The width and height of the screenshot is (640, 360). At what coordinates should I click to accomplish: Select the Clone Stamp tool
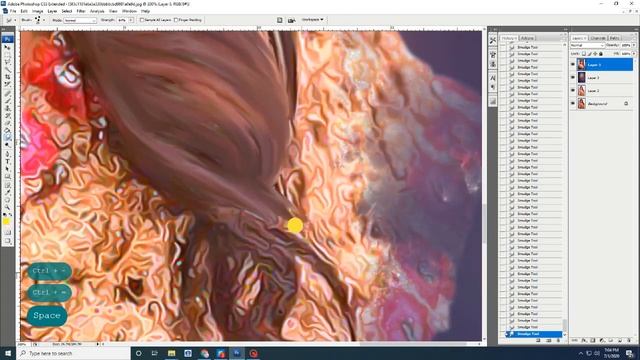click(x=8, y=108)
